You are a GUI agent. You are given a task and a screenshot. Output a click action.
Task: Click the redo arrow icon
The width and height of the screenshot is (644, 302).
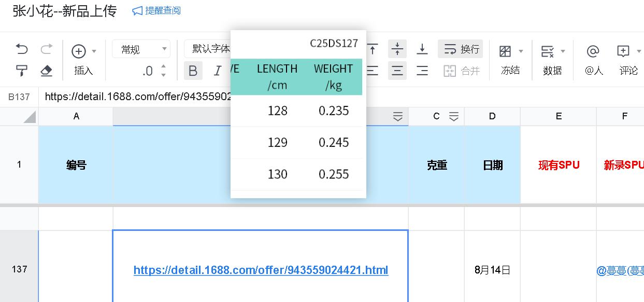(47, 49)
